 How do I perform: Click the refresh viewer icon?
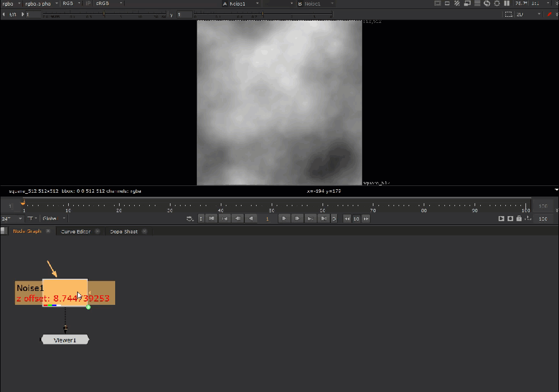[487, 3]
